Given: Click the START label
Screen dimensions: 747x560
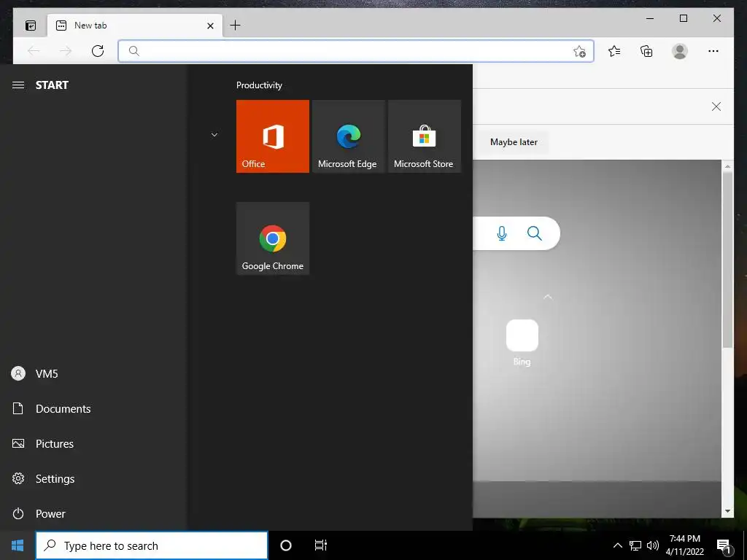Looking at the screenshot, I should [x=52, y=85].
